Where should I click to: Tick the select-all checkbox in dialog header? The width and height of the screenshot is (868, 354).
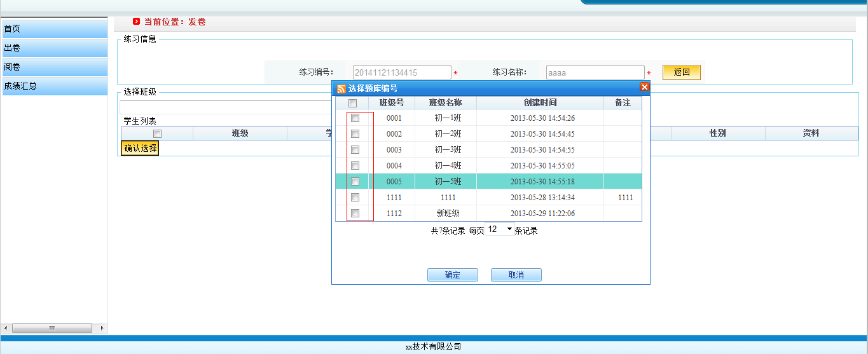pyautogui.click(x=353, y=103)
